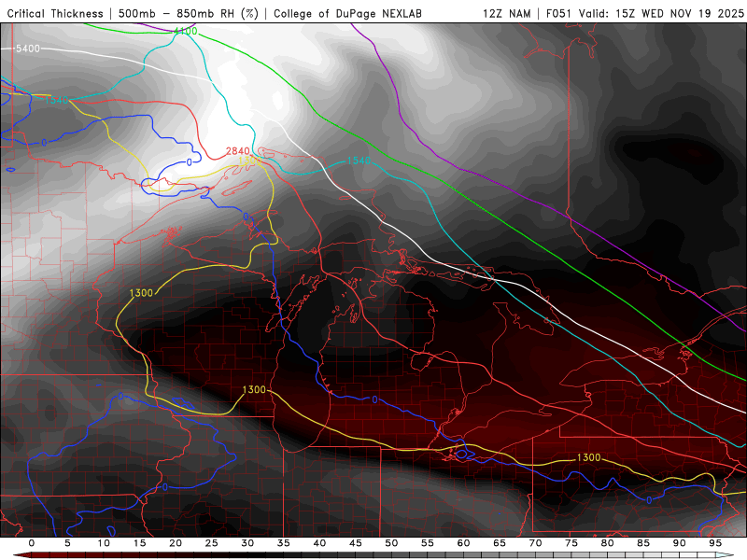This screenshot has width=747, height=560.
Task: Click colorbar scale value 20
Action: 176,543
